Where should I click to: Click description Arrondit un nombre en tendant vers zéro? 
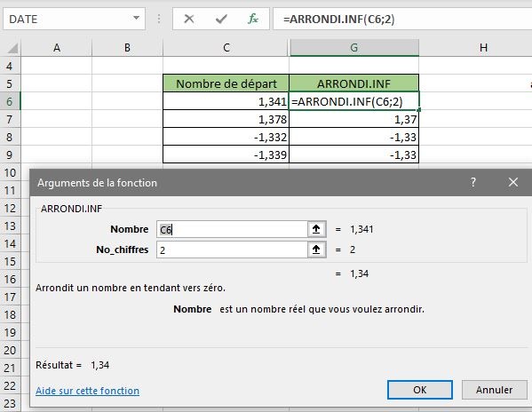(x=131, y=288)
